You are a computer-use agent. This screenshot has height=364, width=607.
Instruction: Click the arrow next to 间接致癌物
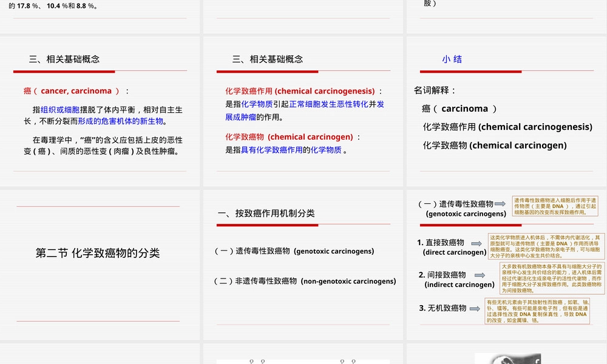coord(480,275)
